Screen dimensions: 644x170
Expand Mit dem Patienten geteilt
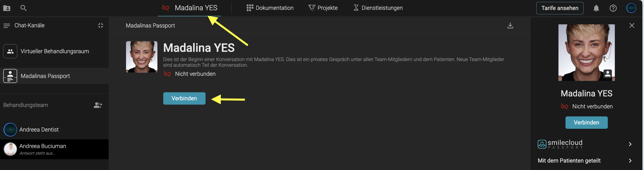pos(630,161)
